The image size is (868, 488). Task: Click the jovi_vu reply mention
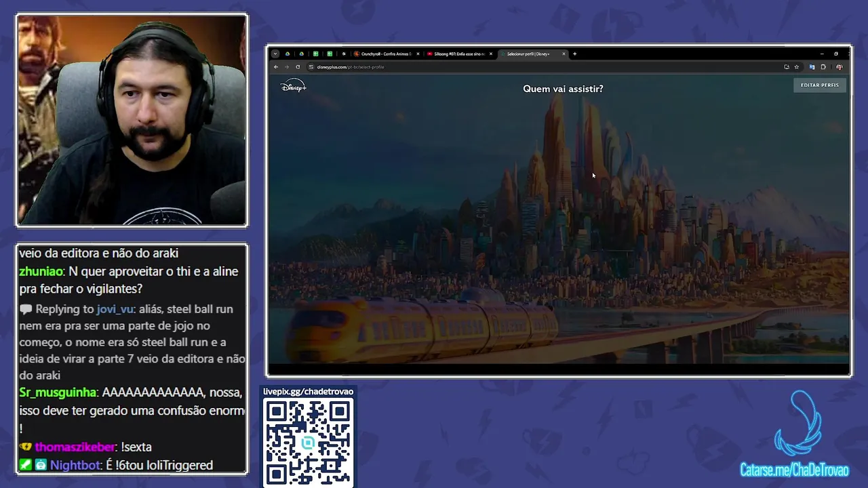pos(115,309)
